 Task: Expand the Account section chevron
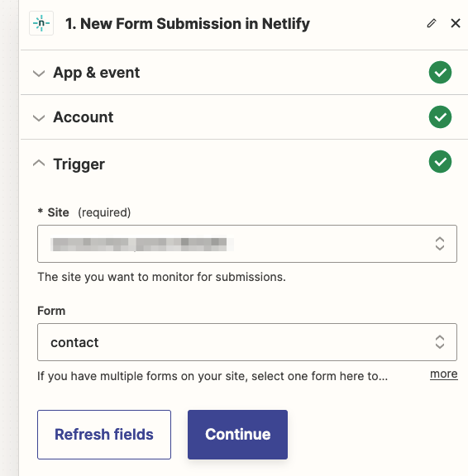(x=39, y=118)
